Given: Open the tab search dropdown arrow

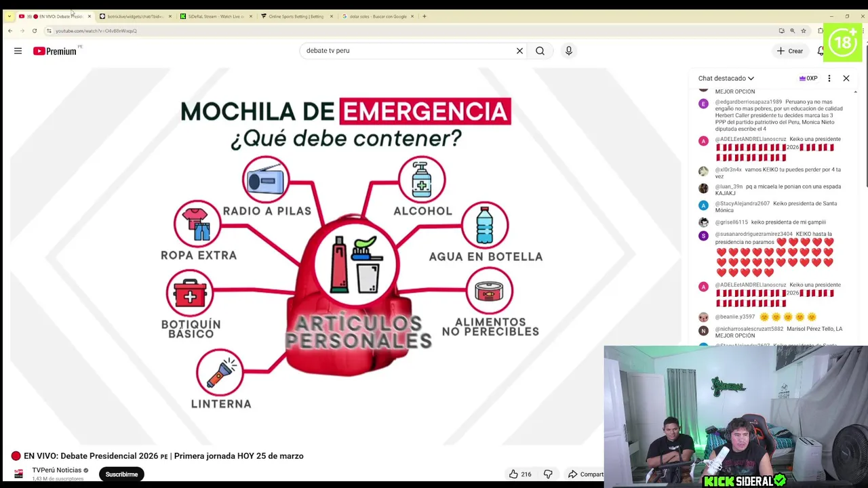Looking at the screenshot, I should [x=9, y=16].
